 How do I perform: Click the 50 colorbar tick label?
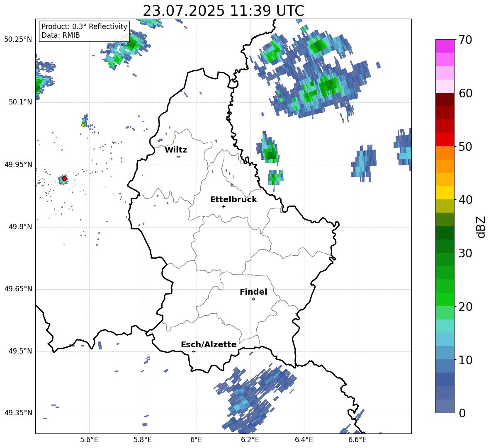click(x=465, y=146)
